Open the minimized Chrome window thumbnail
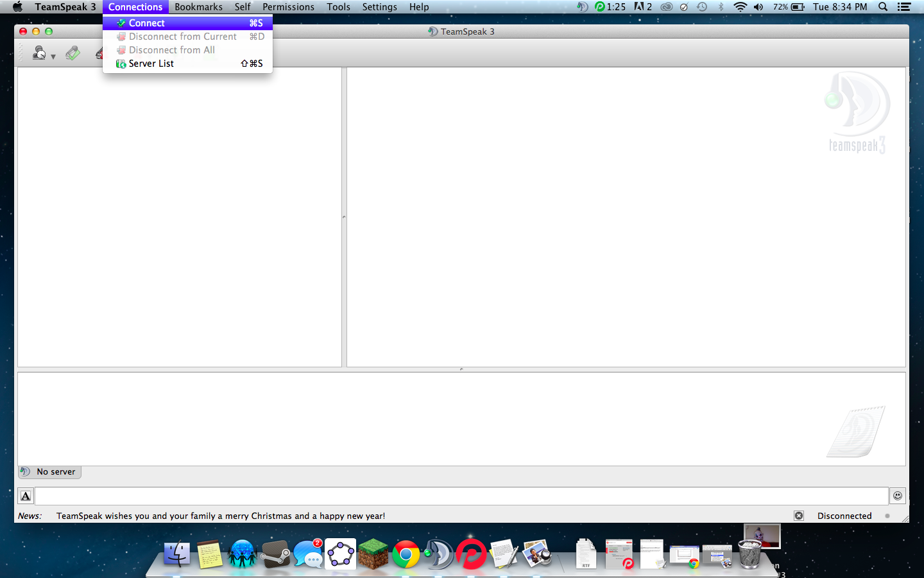Image resolution: width=924 pixels, height=578 pixels. pyautogui.click(x=685, y=556)
